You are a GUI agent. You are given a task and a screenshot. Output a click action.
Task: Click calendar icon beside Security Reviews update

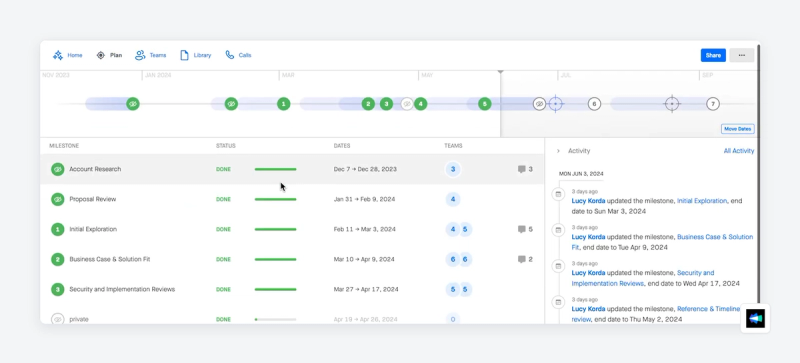point(558,266)
